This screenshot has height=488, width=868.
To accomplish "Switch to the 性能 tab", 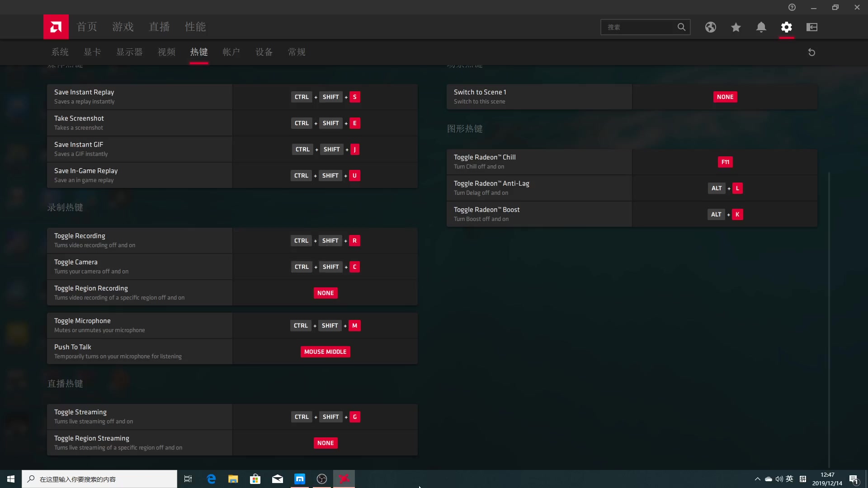I will (196, 27).
